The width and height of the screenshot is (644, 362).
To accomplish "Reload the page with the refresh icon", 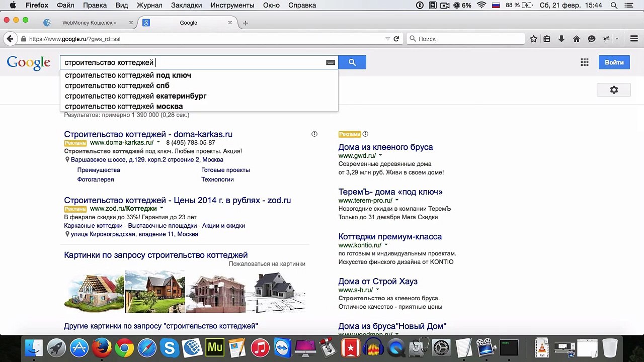I will pyautogui.click(x=396, y=39).
